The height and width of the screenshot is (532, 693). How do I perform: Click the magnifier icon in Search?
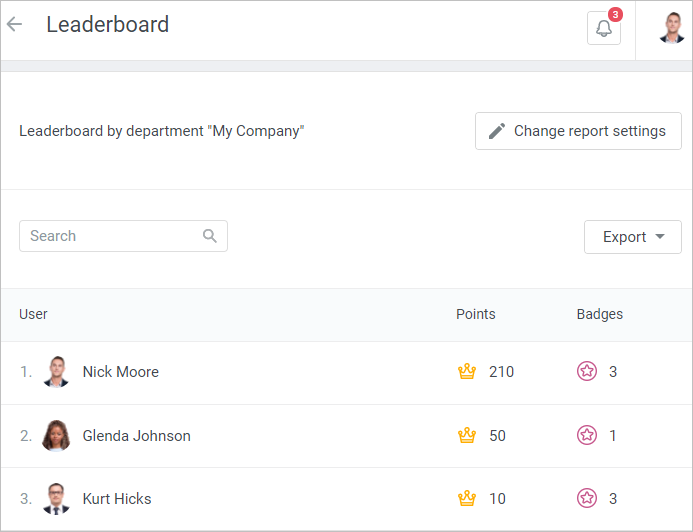(x=210, y=236)
